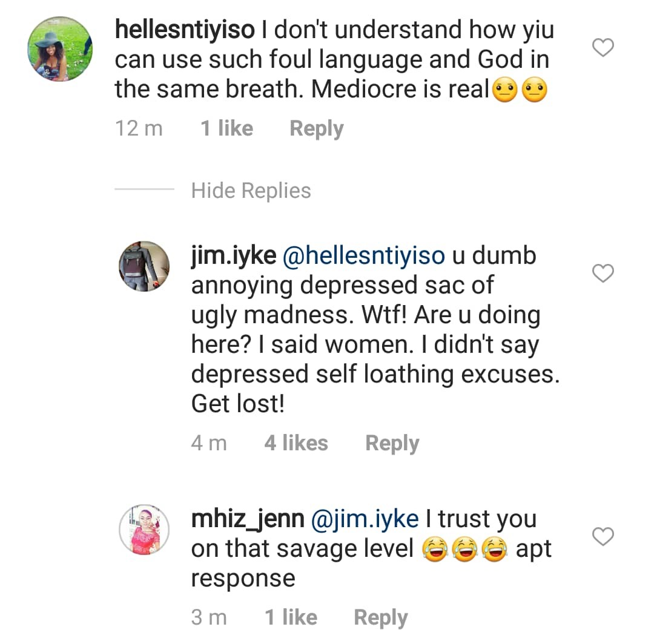Tap the @hellesntiyiso mention in jim.iyke's reply
The image size is (654, 644).
click(x=365, y=256)
